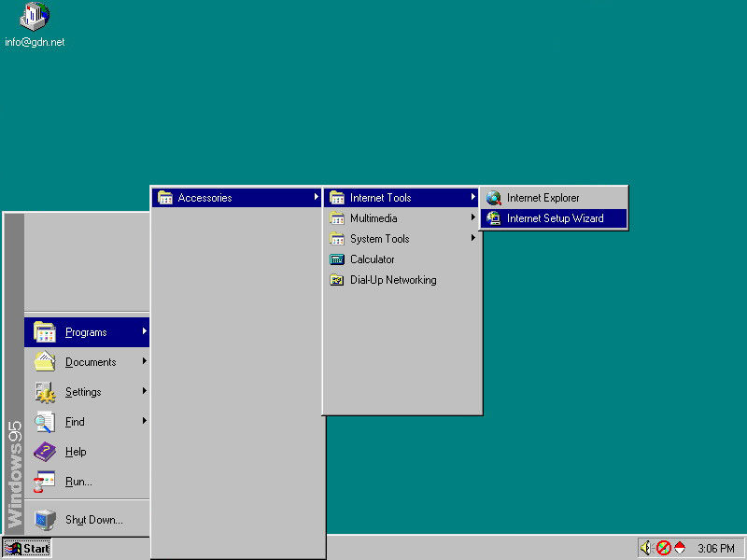Open Help from the Start menu
The image size is (747, 560).
click(76, 452)
